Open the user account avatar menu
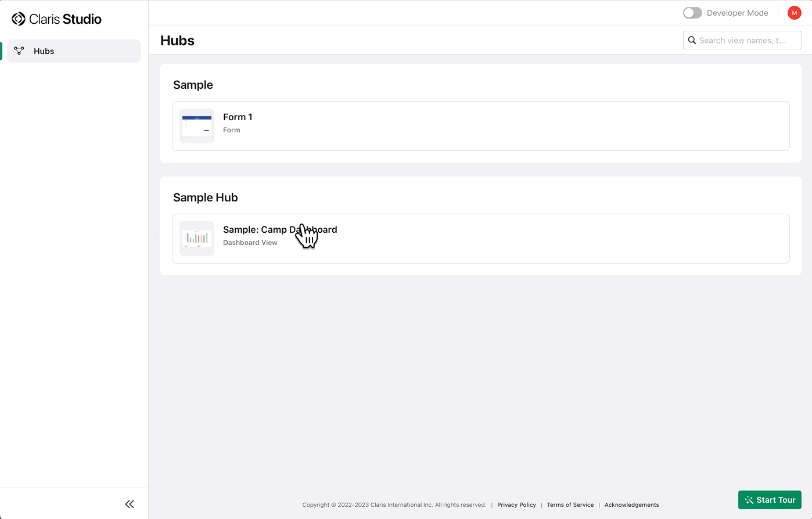This screenshot has height=519, width=812. 794,13
